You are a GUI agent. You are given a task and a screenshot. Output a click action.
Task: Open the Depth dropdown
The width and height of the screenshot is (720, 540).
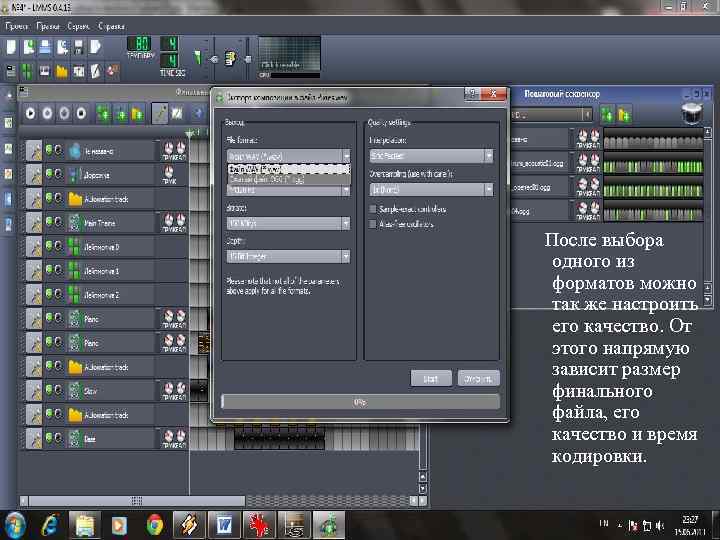coord(289,256)
